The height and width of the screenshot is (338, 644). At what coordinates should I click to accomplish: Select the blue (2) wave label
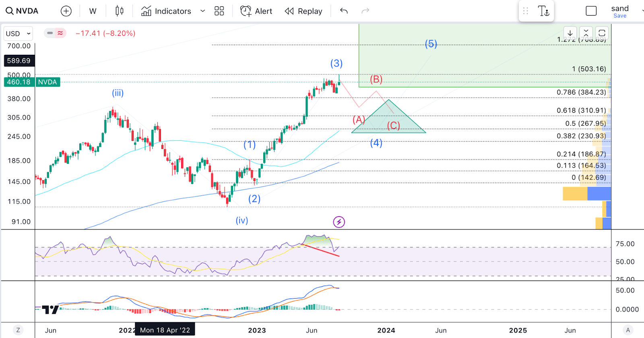(254, 199)
